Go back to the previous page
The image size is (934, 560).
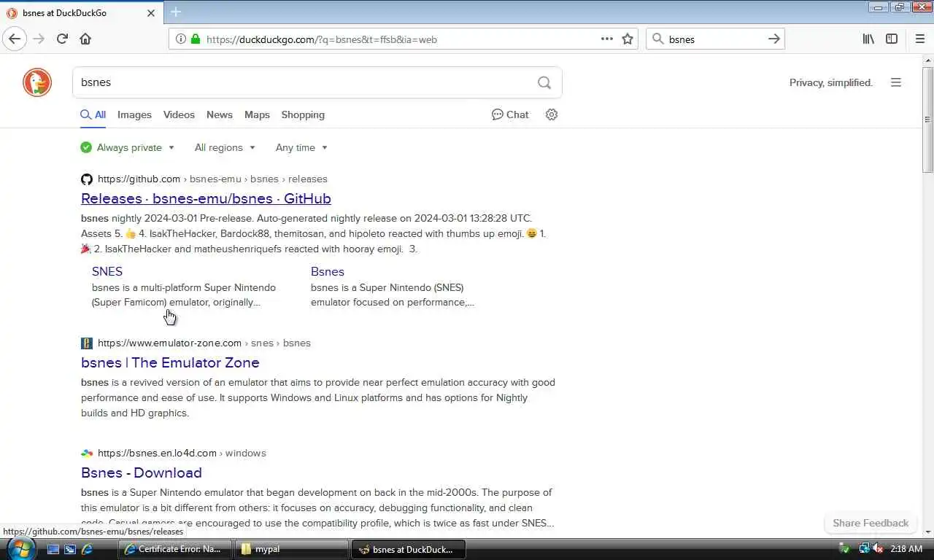[x=15, y=39]
